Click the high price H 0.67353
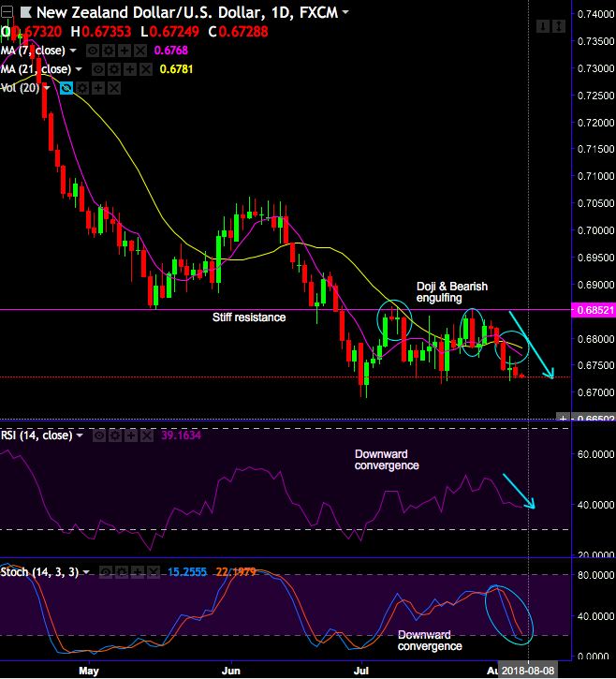 101,32
